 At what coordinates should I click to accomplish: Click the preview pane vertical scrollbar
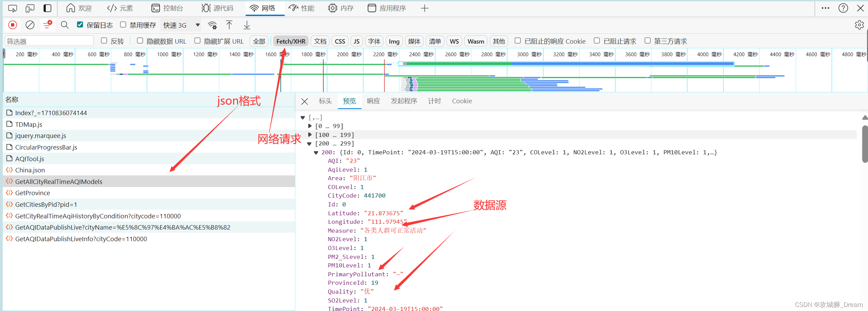click(865, 144)
